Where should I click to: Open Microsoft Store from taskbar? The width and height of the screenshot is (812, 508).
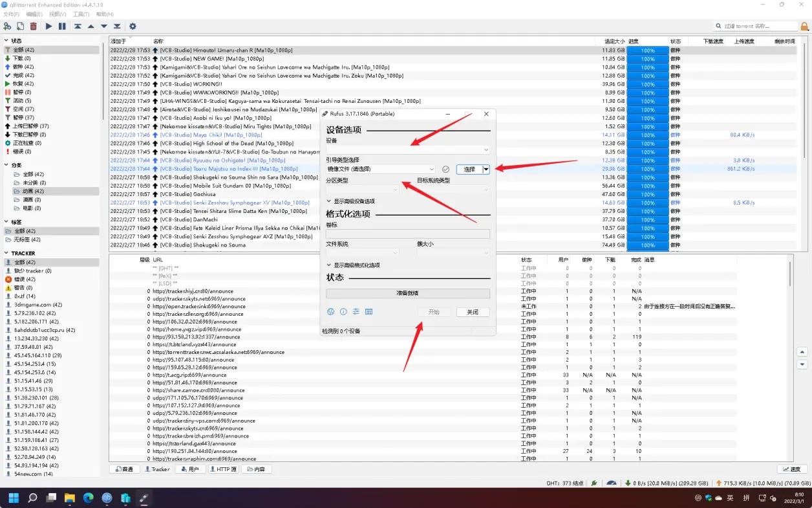click(x=126, y=498)
